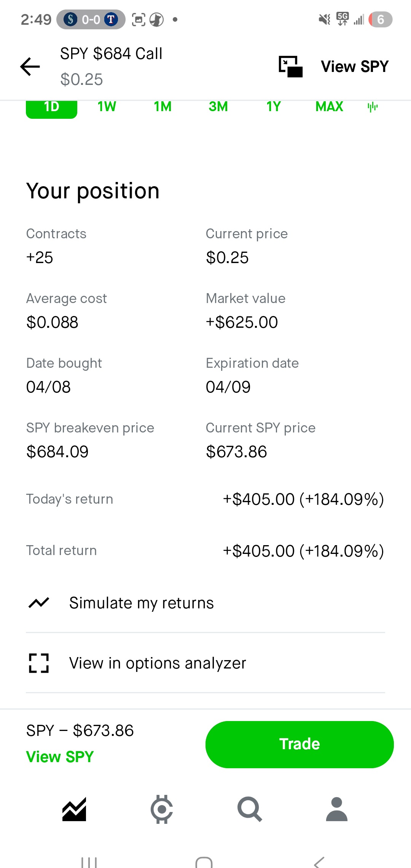Tap the back arrow at top left
This screenshot has width=411, height=868.
30,67
